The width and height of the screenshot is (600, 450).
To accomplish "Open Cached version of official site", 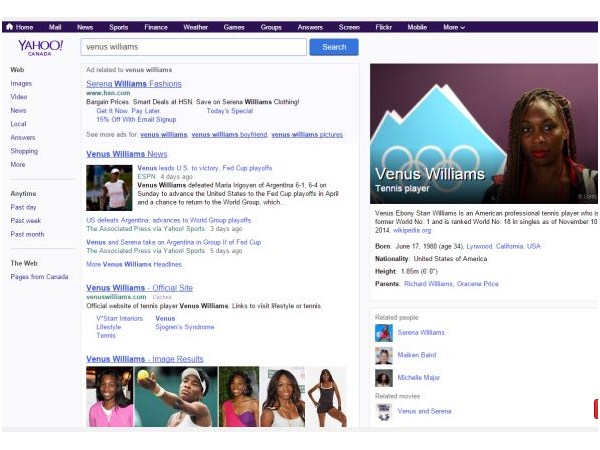I will (162, 297).
